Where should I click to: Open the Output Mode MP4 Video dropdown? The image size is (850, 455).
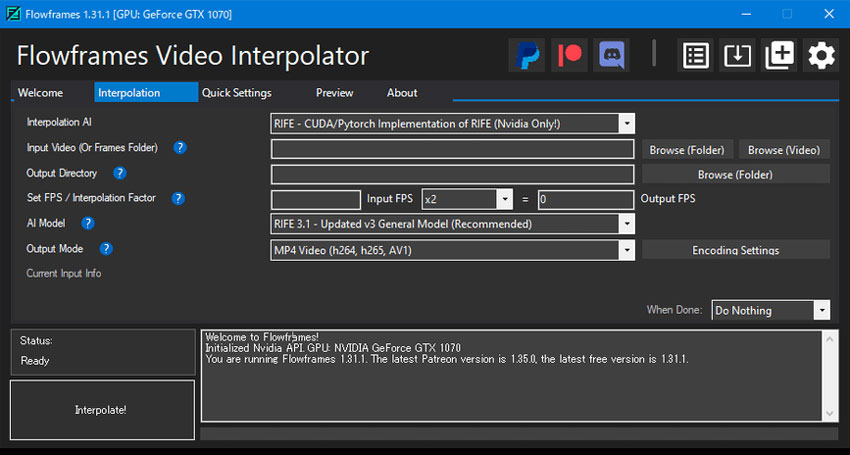point(627,251)
